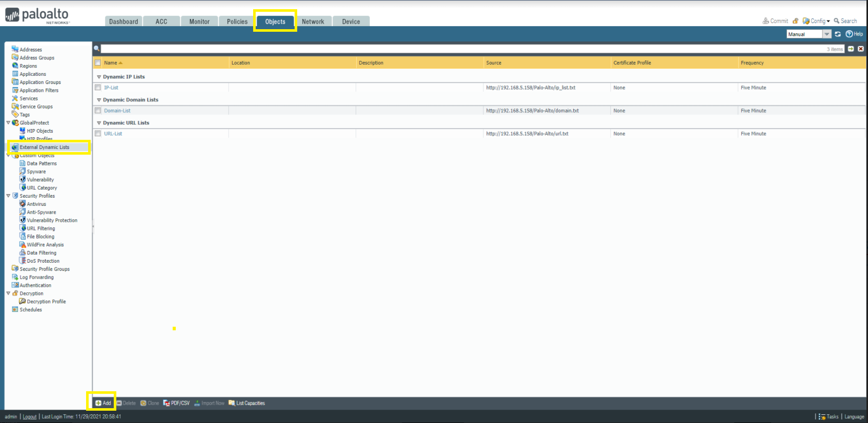Open Antivirus security profiles
The height and width of the screenshot is (423, 868).
click(36, 204)
